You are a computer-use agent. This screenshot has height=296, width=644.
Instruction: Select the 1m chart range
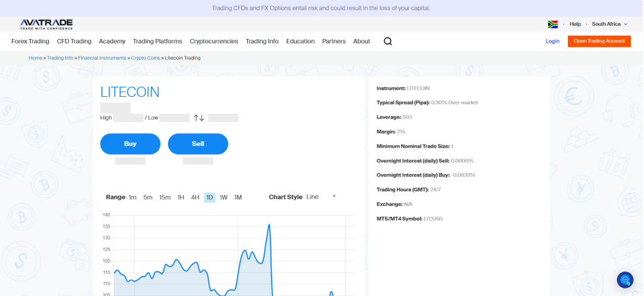tap(132, 197)
